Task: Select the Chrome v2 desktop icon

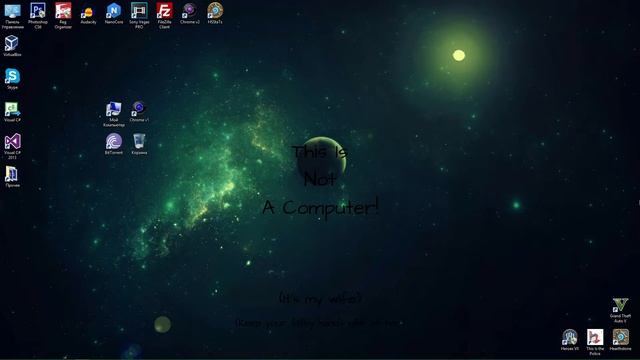Action: point(190,13)
